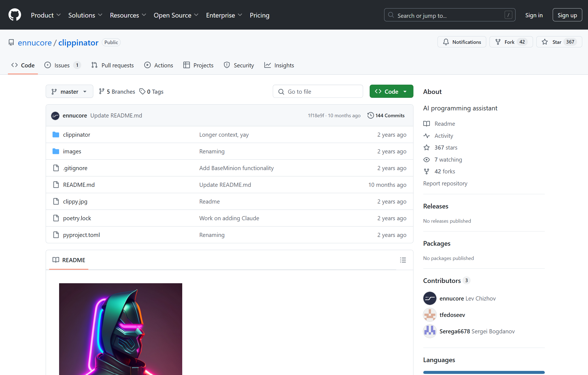Click the README hooded figure image
The height and width of the screenshot is (375, 588).
tap(120, 329)
